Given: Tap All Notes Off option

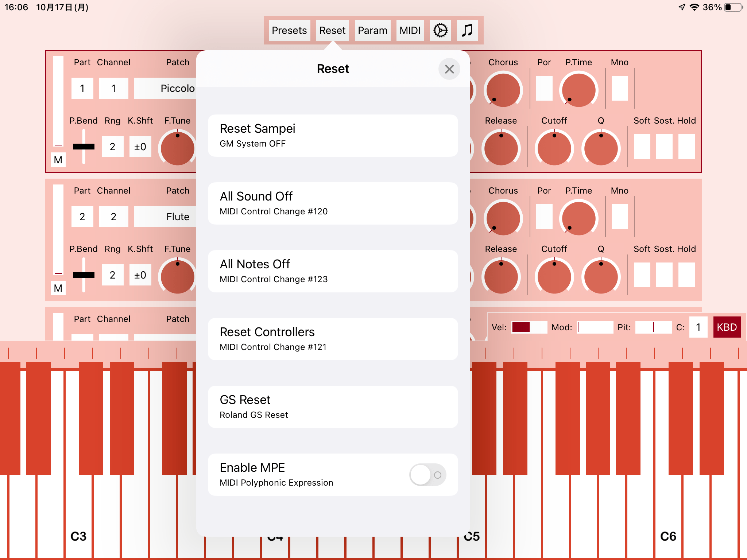Looking at the screenshot, I should pos(333,271).
